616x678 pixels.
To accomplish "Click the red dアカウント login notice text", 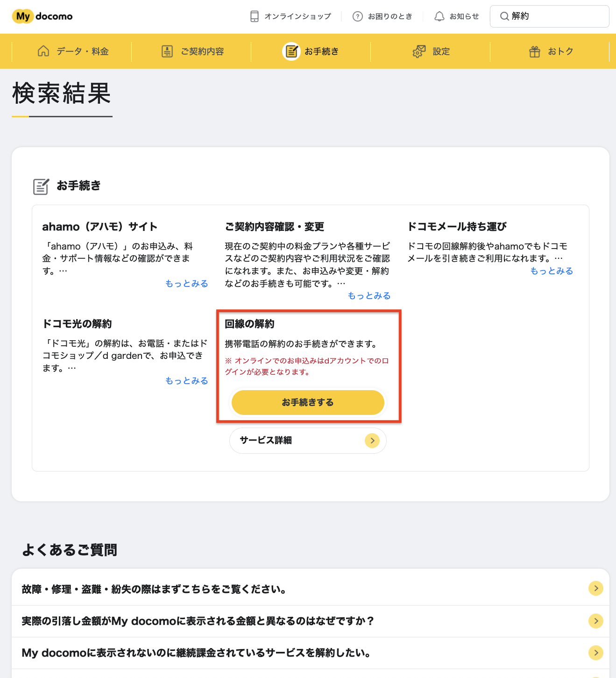I will 307,366.
